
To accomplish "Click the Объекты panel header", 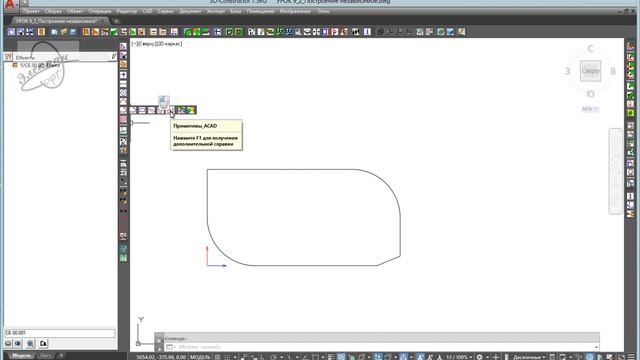I will click(60, 58).
